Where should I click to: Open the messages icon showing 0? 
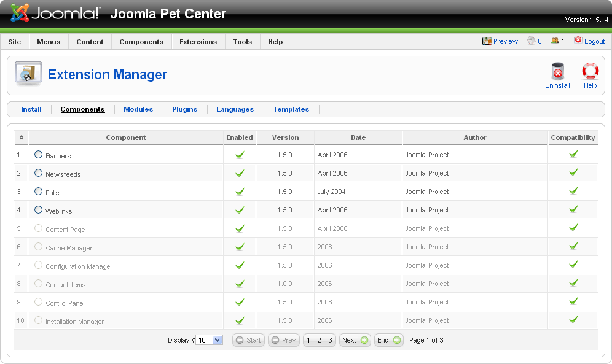point(532,41)
